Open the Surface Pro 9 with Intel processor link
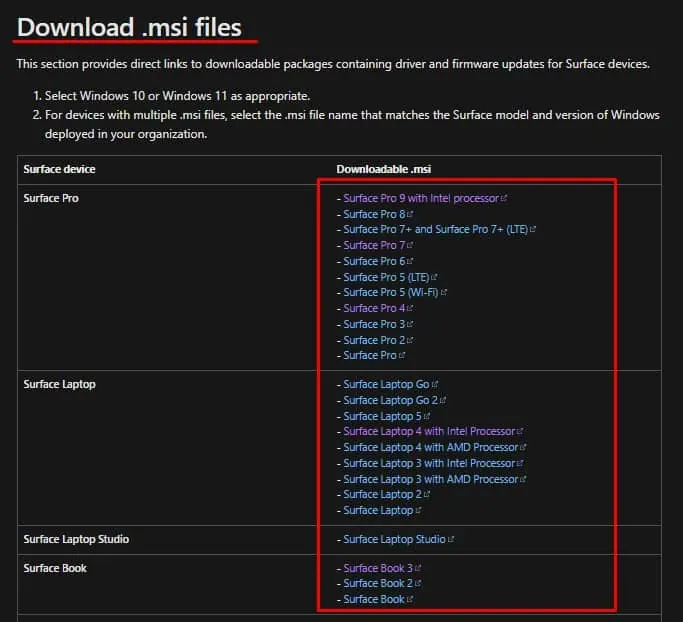This screenshot has width=683, height=622. tap(421, 199)
